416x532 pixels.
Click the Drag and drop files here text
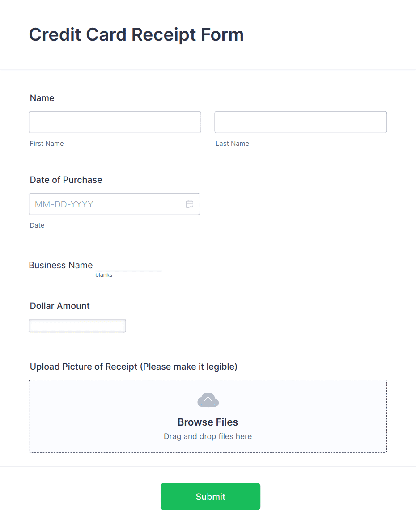click(208, 436)
